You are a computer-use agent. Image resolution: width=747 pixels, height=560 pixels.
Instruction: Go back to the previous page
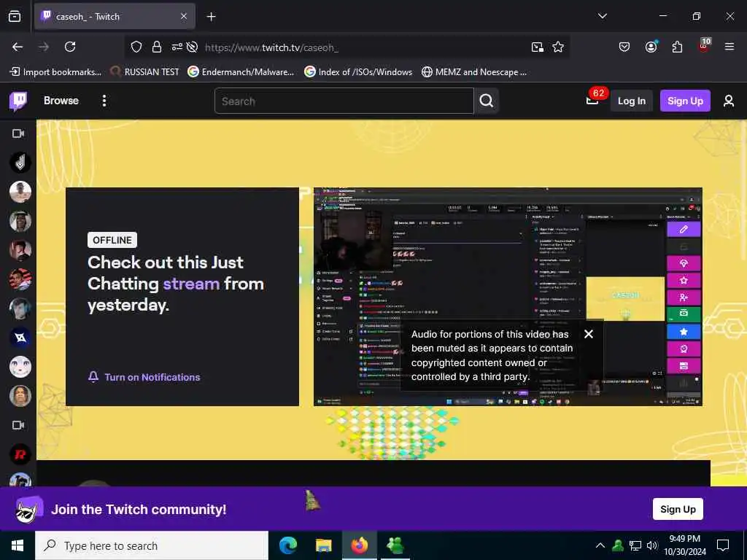coord(18,47)
